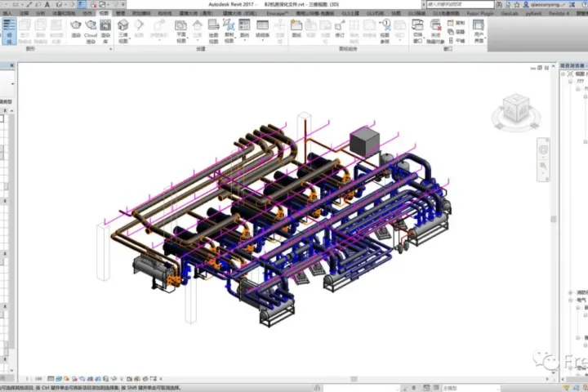The height and width of the screenshot is (392, 588).
Task: Click the grey box equipment in the model
Action: coord(364,142)
